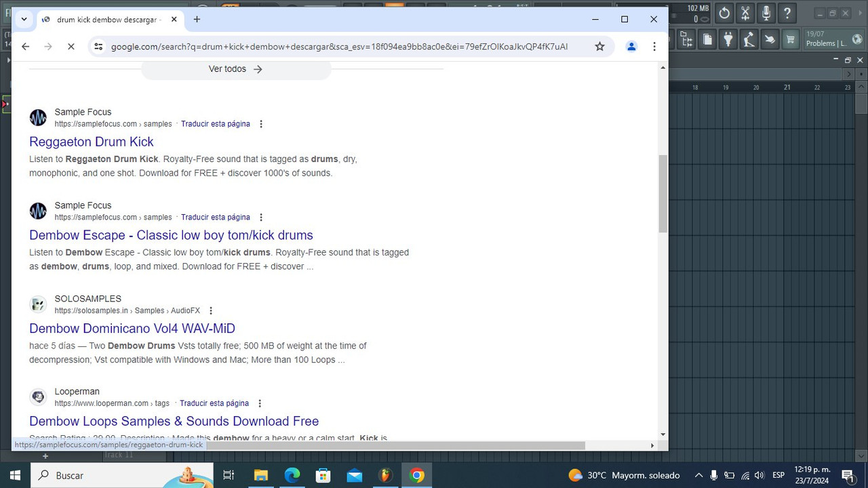Open FL Studio undo history icon
868x488 pixels.
click(x=724, y=13)
